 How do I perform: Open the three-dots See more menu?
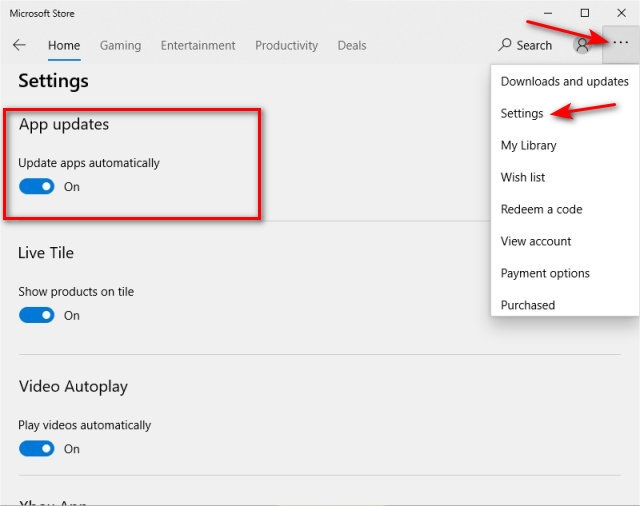(x=620, y=42)
